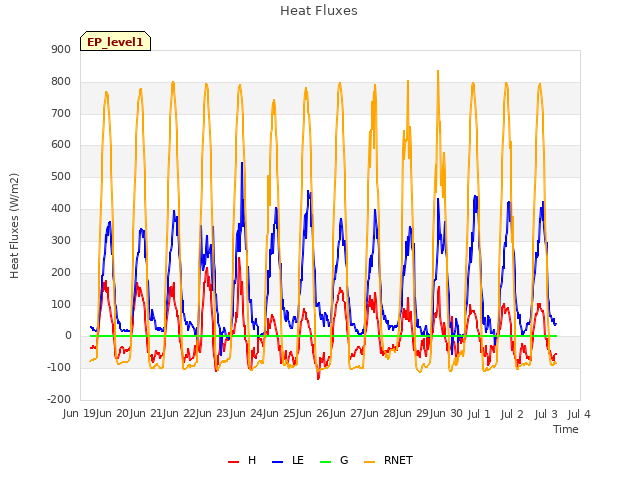The width and height of the screenshot is (640, 480).
Task: Click the Heat Fluxes (W/m2) y-axis title
Action: pyautogui.click(x=14, y=226)
